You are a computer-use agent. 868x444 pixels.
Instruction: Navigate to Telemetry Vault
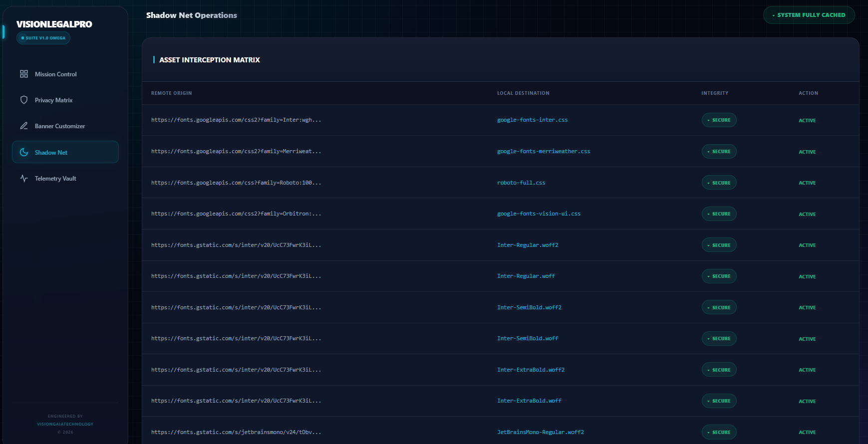click(x=65, y=178)
